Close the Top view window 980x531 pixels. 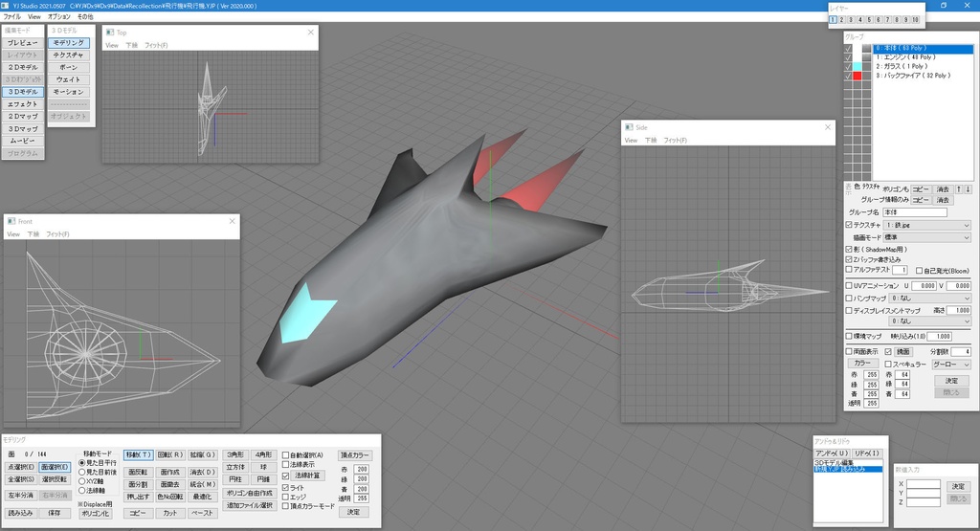311,33
